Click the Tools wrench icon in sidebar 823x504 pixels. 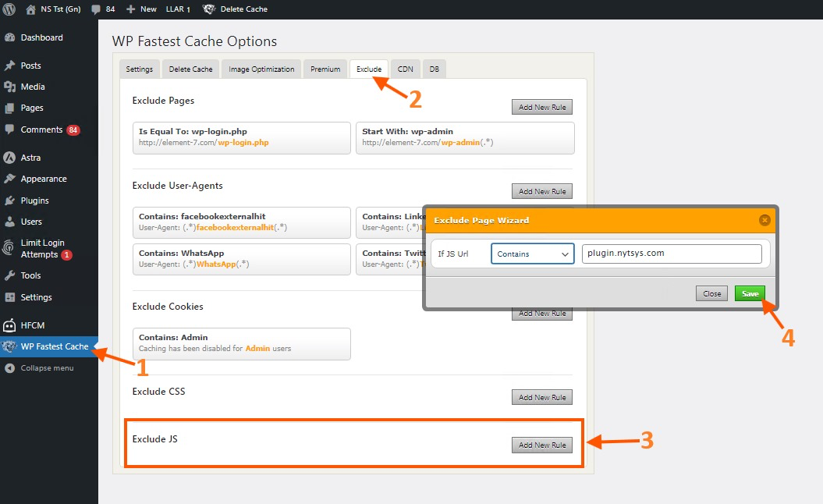point(9,275)
